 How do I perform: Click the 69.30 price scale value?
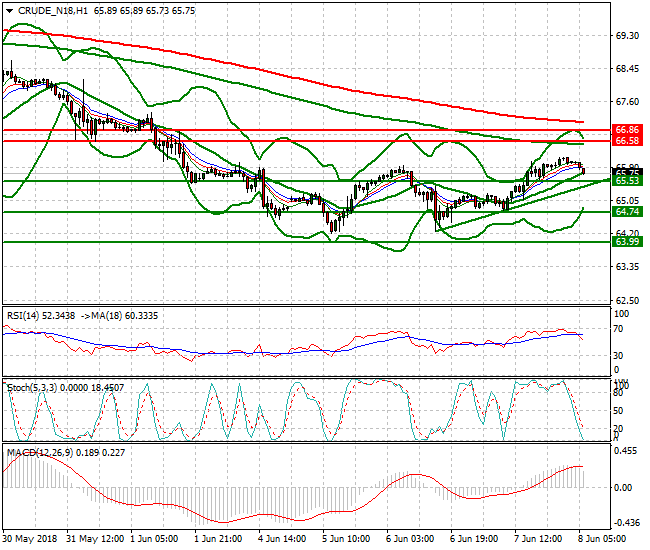[x=627, y=36]
